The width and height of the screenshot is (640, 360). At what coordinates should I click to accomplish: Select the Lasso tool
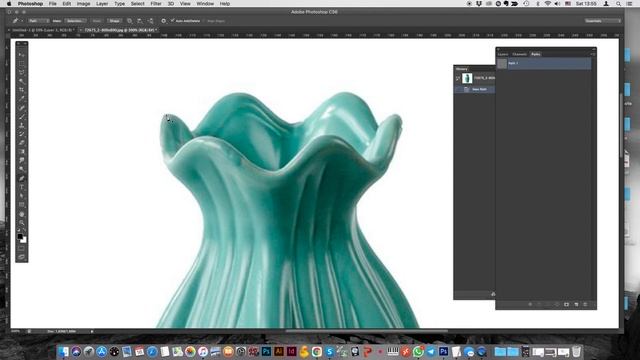22,72
